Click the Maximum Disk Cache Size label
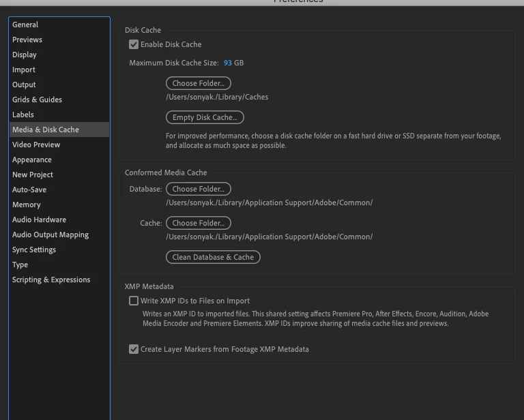This screenshot has height=420, width=524. click(174, 63)
